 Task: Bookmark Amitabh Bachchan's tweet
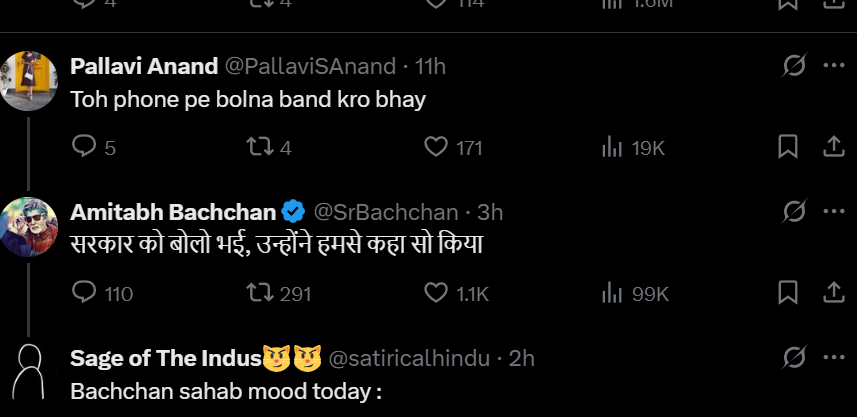[x=788, y=293]
